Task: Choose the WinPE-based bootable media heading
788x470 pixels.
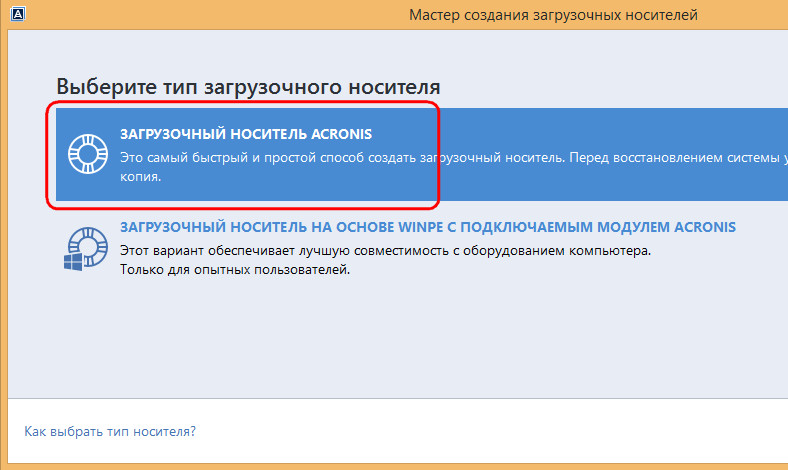Action: (428, 227)
